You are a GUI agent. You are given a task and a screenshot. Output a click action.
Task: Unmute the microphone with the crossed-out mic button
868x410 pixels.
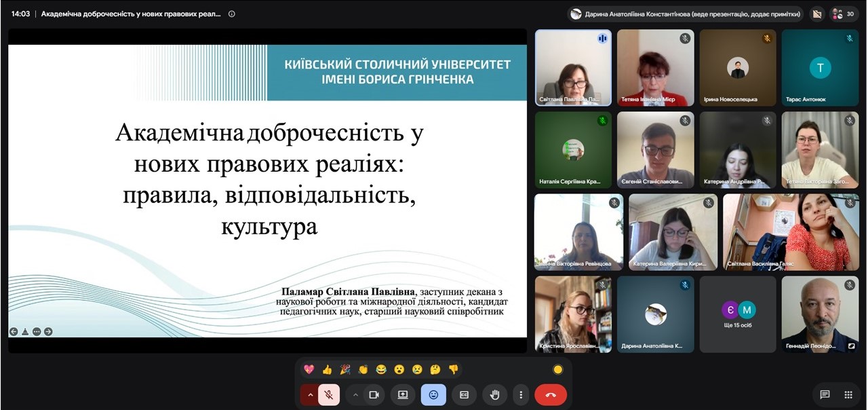tap(329, 394)
